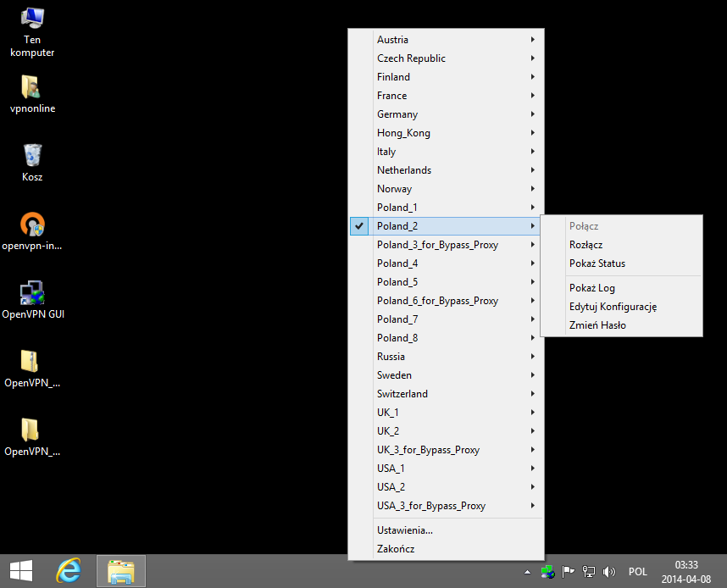Switch POL input language indicator
Image resolution: width=727 pixels, height=588 pixels.
pyautogui.click(x=637, y=572)
